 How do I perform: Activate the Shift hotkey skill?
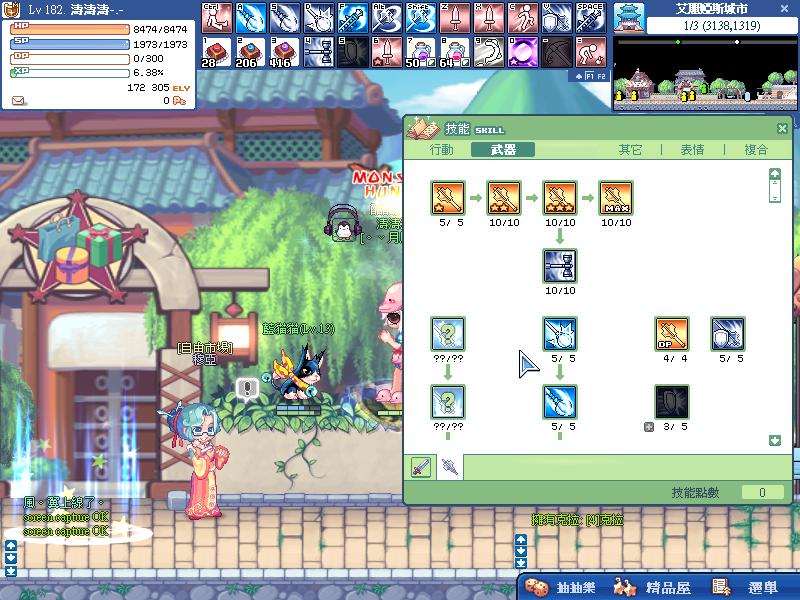(421, 18)
